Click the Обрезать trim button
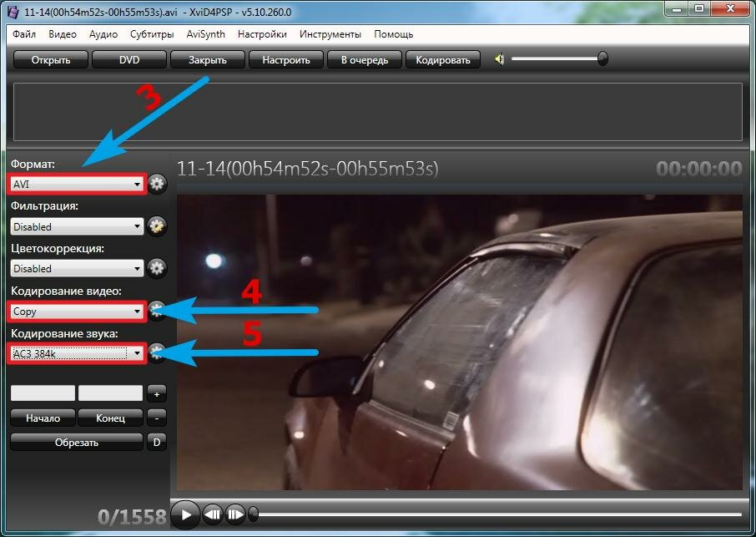The height and width of the screenshot is (537, 756). [x=77, y=443]
